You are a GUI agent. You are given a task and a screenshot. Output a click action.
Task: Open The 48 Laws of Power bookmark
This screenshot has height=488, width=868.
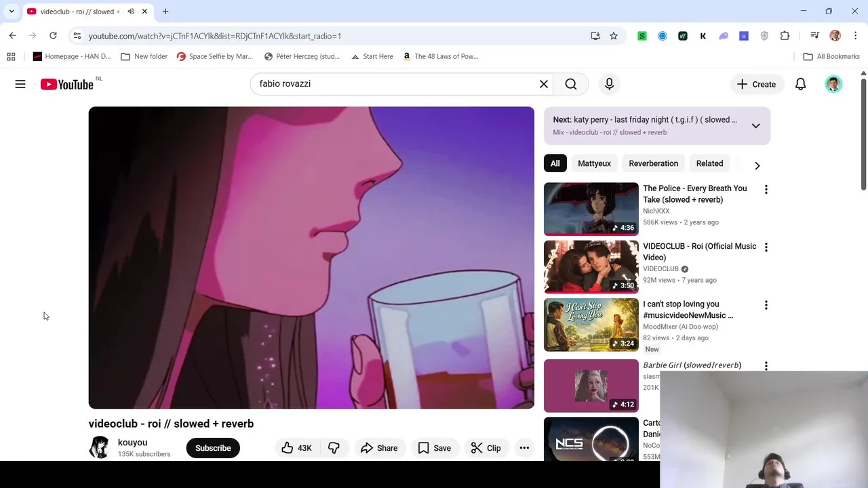(x=441, y=56)
